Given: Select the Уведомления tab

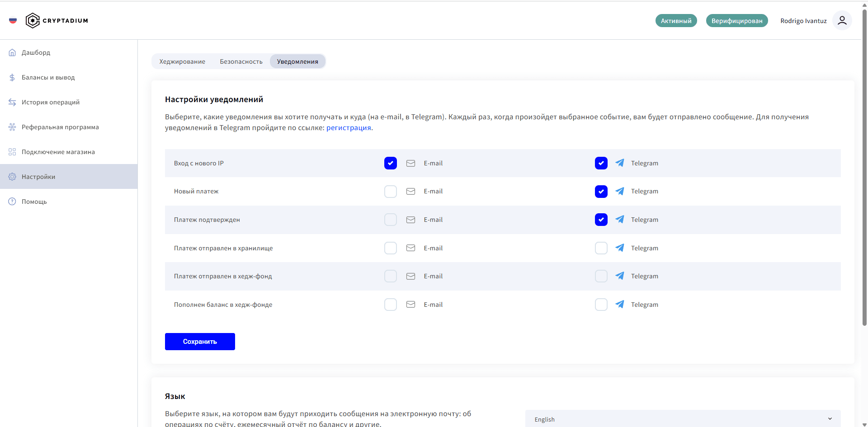Looking at the screenshot, I should pyautogui.click(x=297, y=61).
